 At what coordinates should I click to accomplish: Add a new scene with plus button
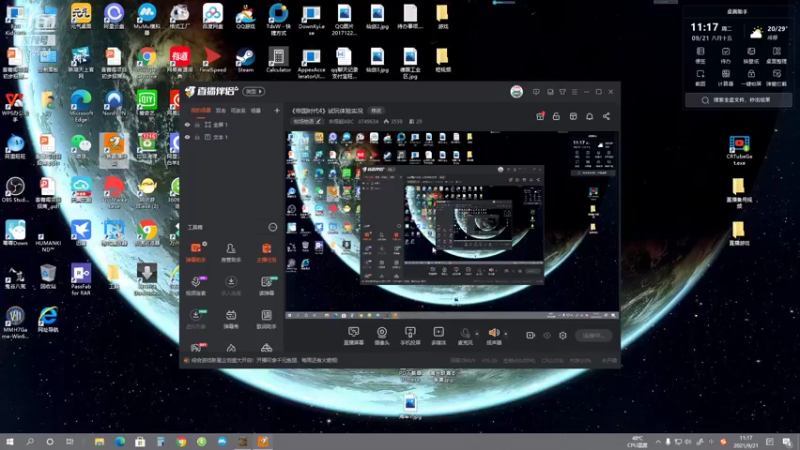click(x=277, y=110)
